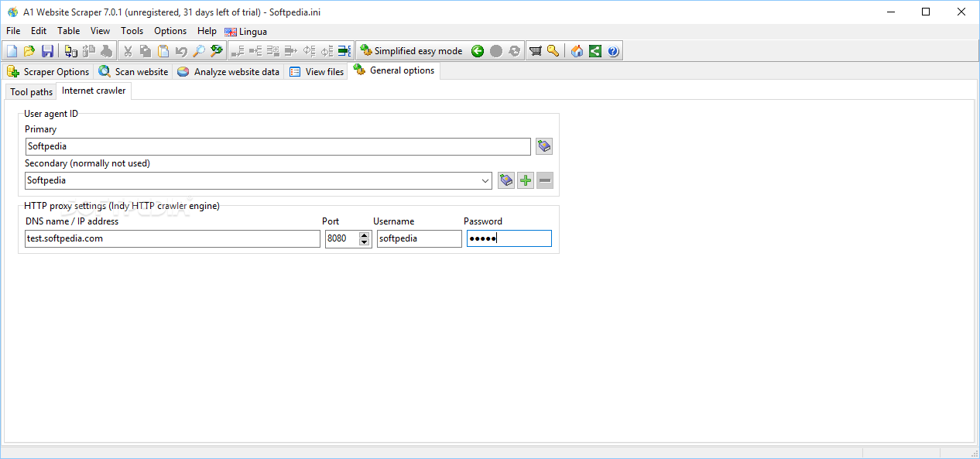The height and width of the screenshot is (459, 980).
Task: Click the Port number field
Action: click(342, 238)
